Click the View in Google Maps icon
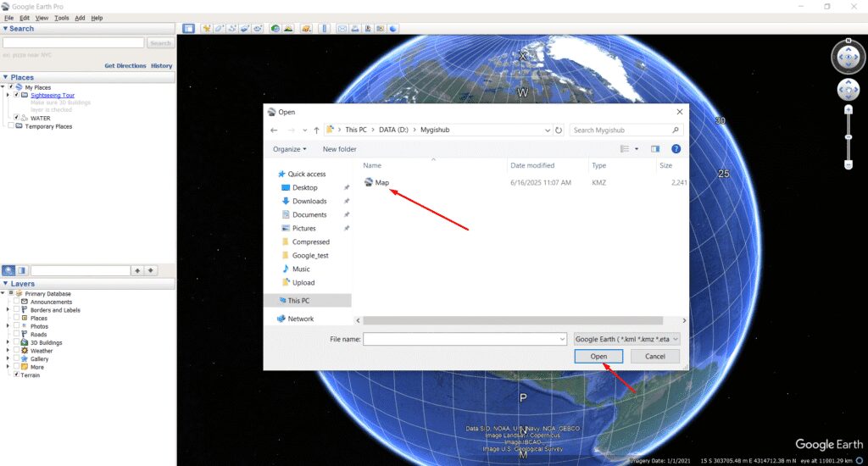 pyautogui.click(x=381, y=29)
